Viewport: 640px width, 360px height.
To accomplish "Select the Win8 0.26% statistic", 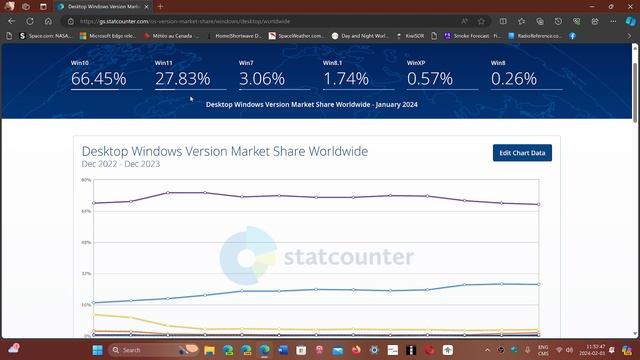I will pyautogui.click(x=527, y=75).
